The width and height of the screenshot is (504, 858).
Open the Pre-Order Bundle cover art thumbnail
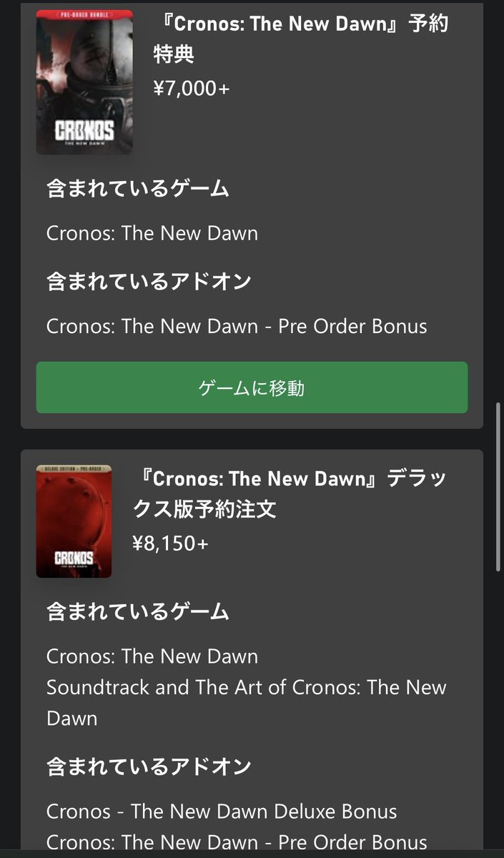pos(84,82)
